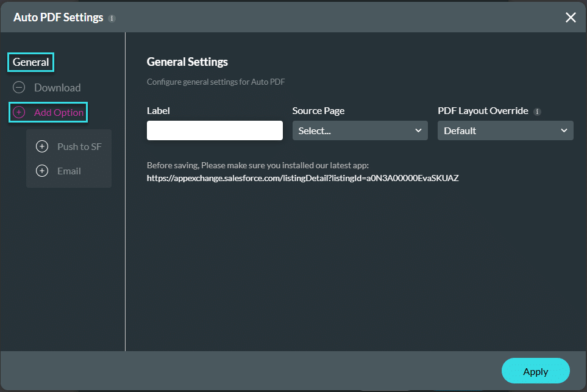Select the General section in sidebar
587x392 pixels.
click(30, 62)
